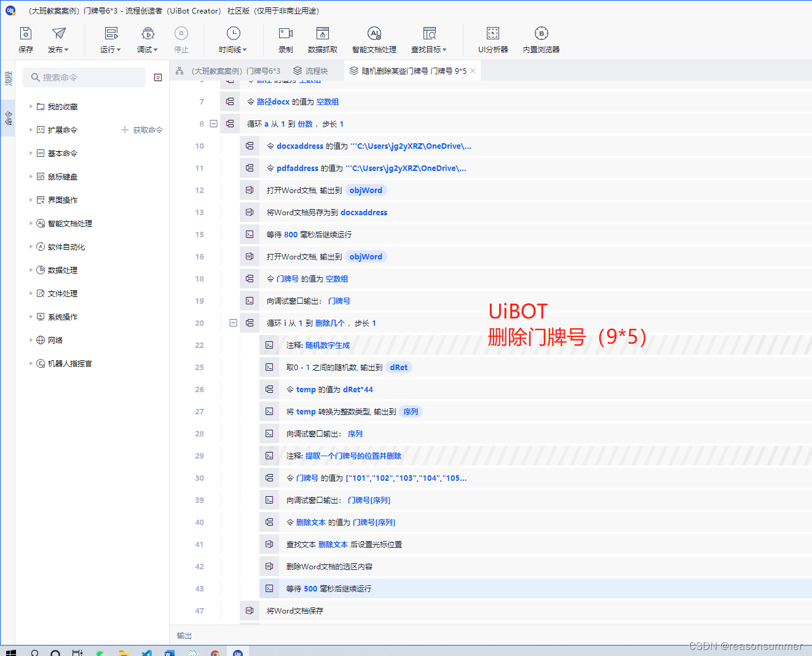Collapse the loop block at line 8
The width and height of the screenshot is (812, 656).
[214, 124]
